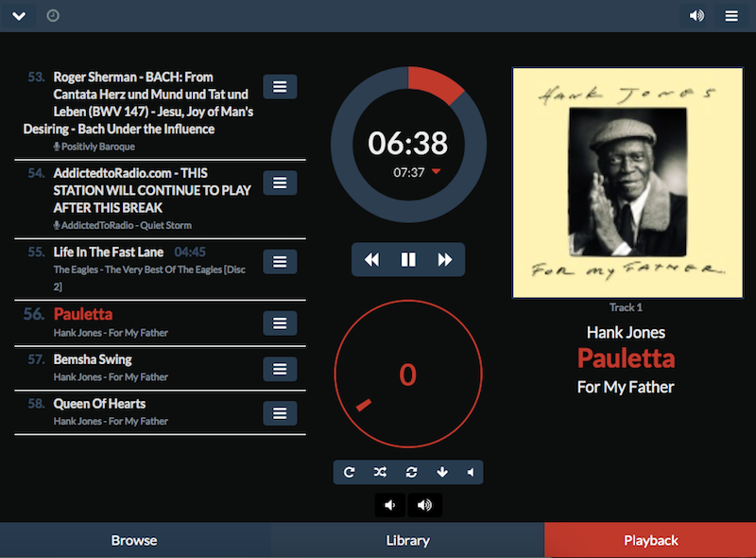This screenshot has width=756, height=558.
Task: Lower volume with the quiet speaker button
Action: [x=390, y=505]
